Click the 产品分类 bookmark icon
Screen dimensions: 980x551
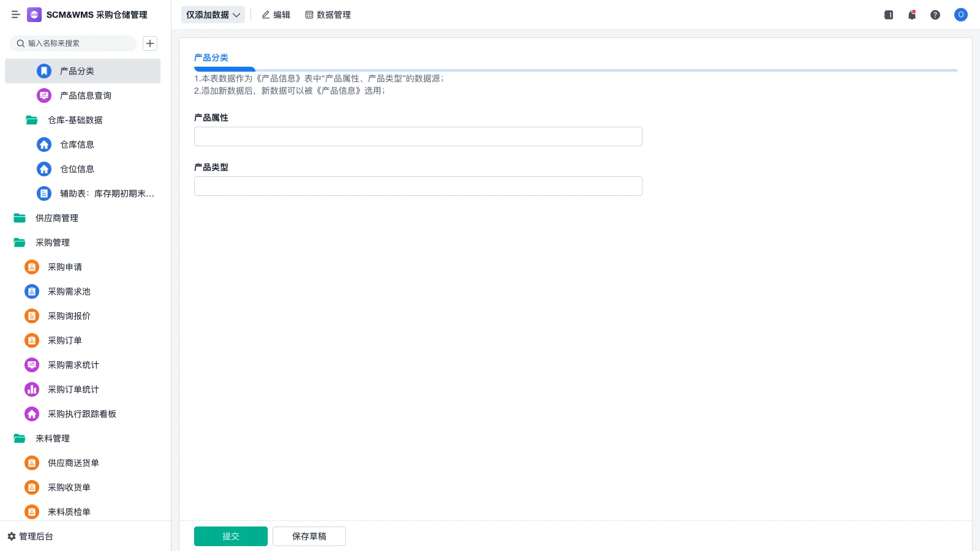[x=44, y=71]
